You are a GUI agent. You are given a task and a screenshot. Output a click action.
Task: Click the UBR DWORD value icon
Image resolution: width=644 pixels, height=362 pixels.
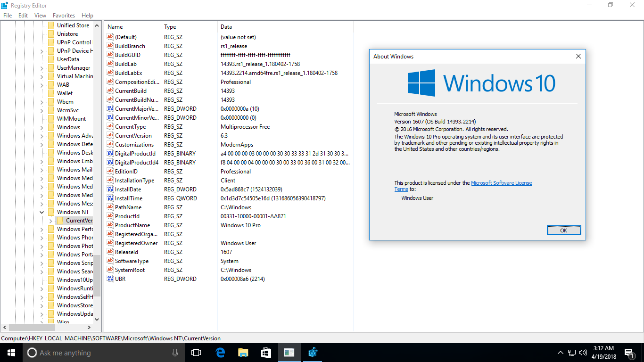110,279
